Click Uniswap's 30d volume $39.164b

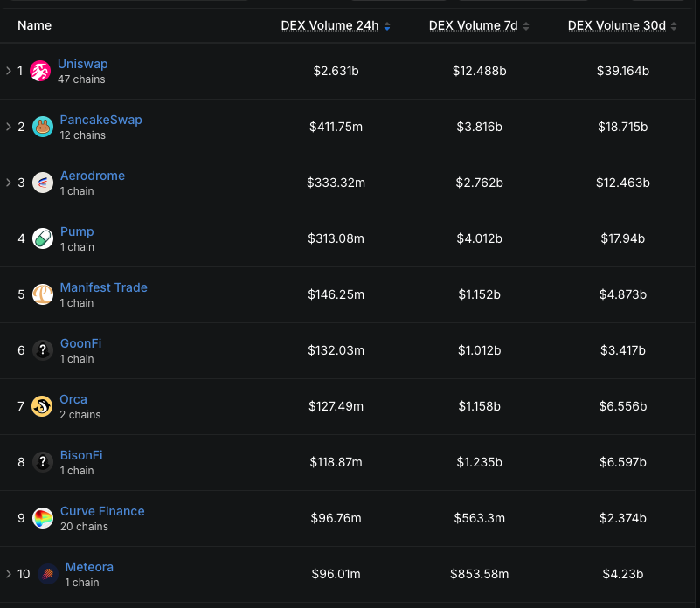(x=623, y=71)
